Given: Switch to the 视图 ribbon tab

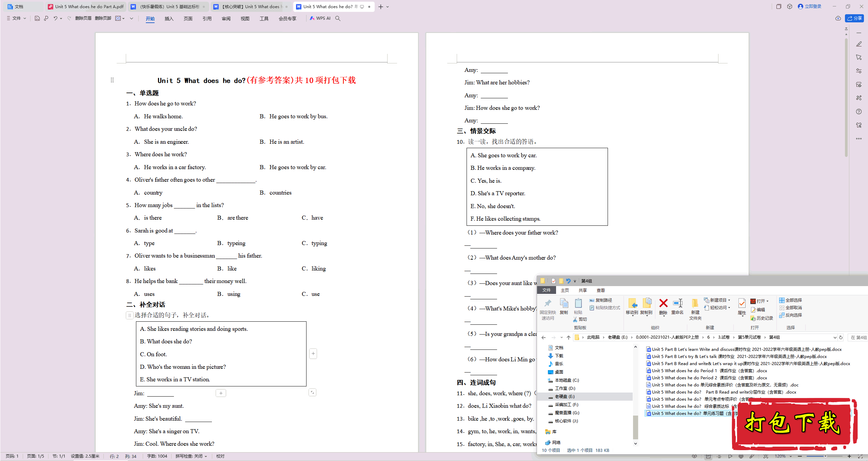Looking at the screenshot, I should click(x=245, y=19).
